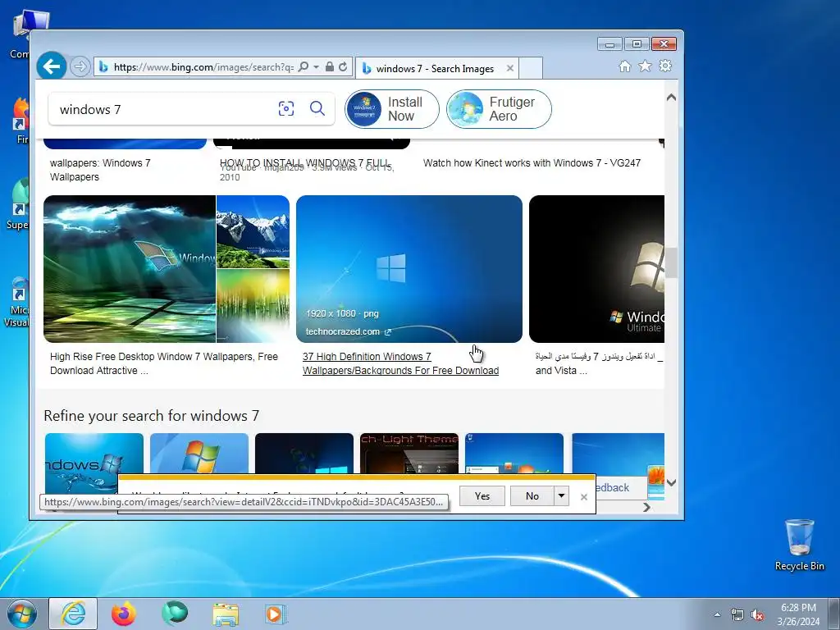Viewport: 840px width, 630px height.
Task: Open IE Tools gear menu
Action: (x=665, y=66)
